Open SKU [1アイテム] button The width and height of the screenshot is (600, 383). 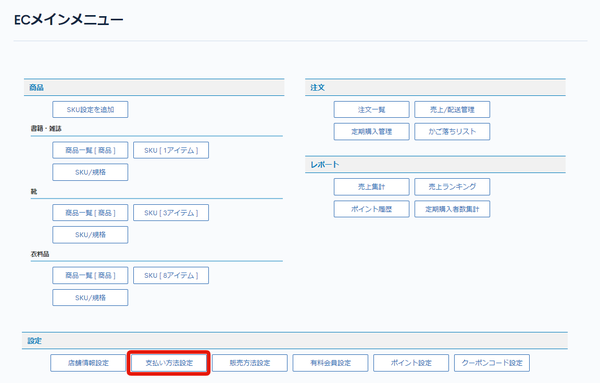[x=171, y=150]
